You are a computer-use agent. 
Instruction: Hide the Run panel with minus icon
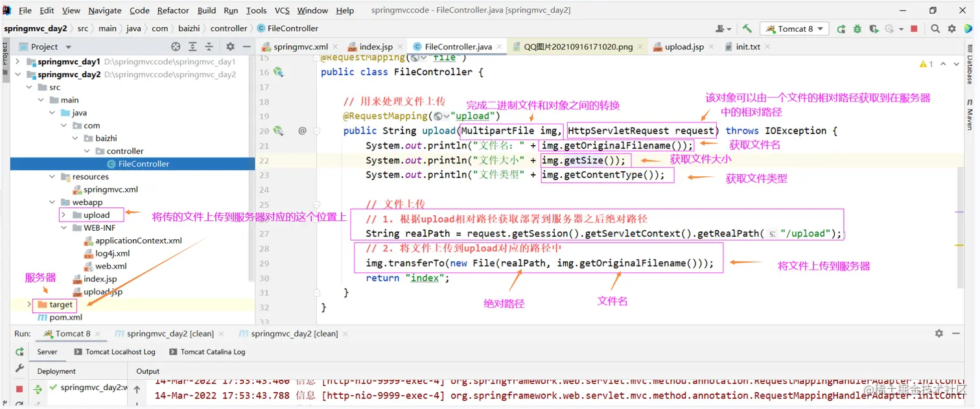coord(955,333)
